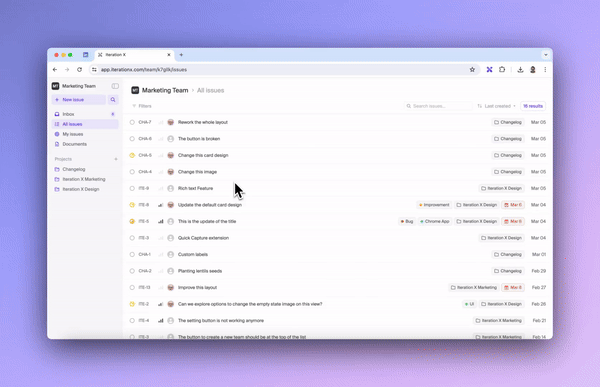Change the status icon of ITE-8
The image size is (600, 387).
point(132,205)
